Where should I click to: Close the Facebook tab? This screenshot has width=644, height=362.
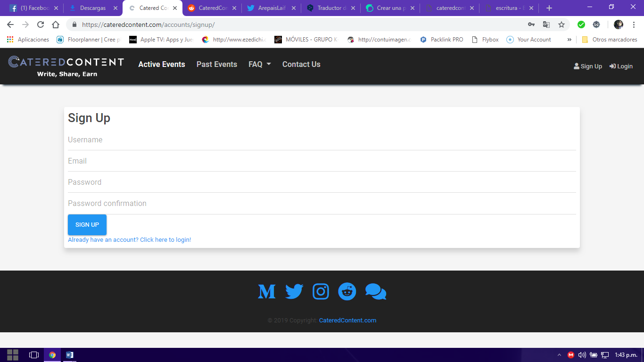coord(56,8)
